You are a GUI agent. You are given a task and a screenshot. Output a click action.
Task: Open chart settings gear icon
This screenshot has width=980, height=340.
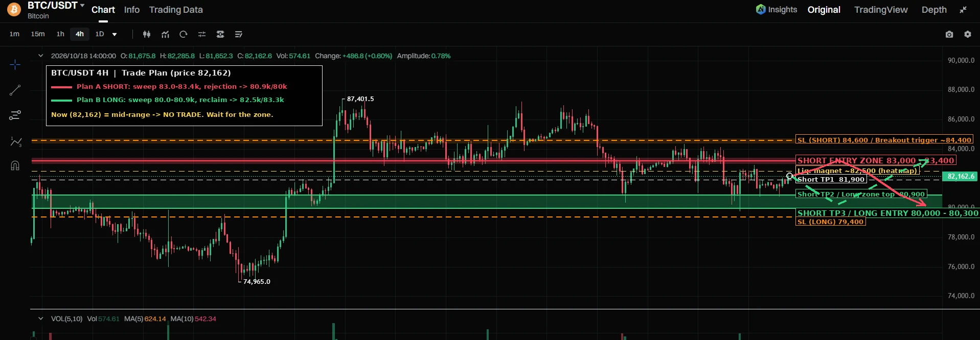click(x=968, y=34)
